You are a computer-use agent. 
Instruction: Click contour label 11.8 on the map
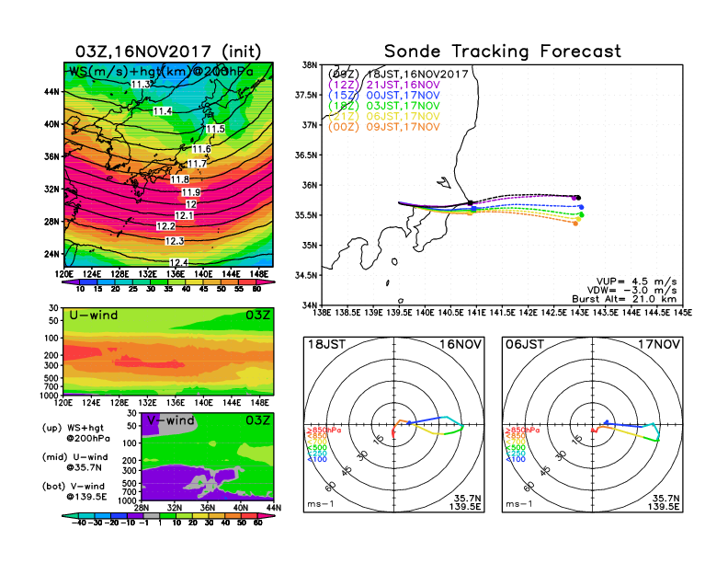pos(179,179)
